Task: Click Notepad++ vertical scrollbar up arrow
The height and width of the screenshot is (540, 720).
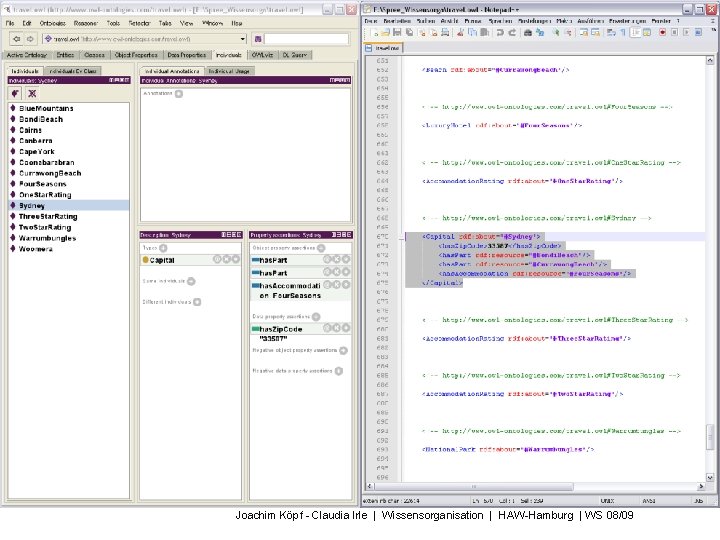Action: point(709,60)
